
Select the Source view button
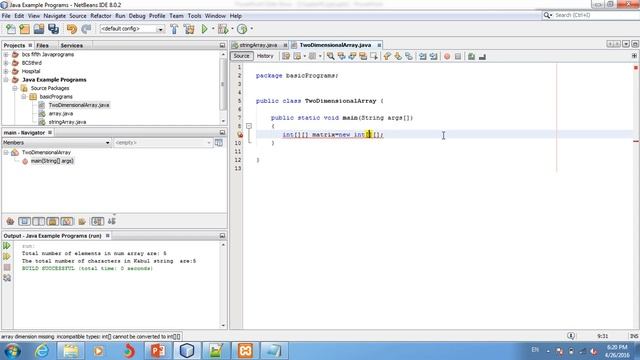(241, 56)
